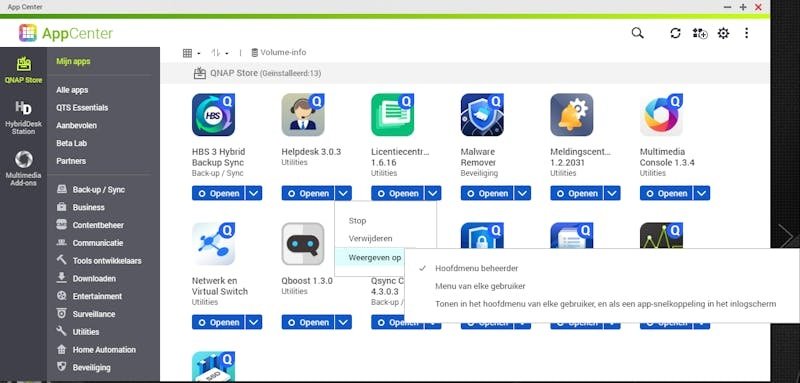Open the three-dot more options menu
Viewport: 800px width, 383px height.
pyautogui.click(x=746, y=33)
